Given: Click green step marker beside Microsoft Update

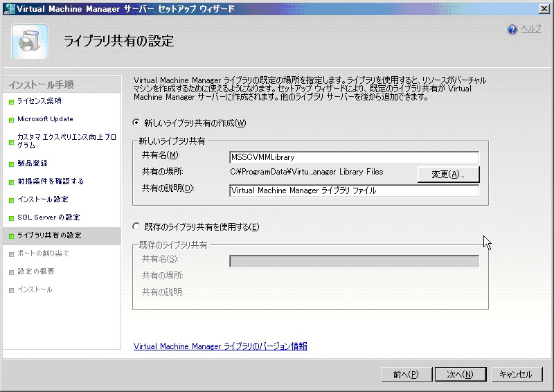Looking at the screenshot, I should pos(11,120).
